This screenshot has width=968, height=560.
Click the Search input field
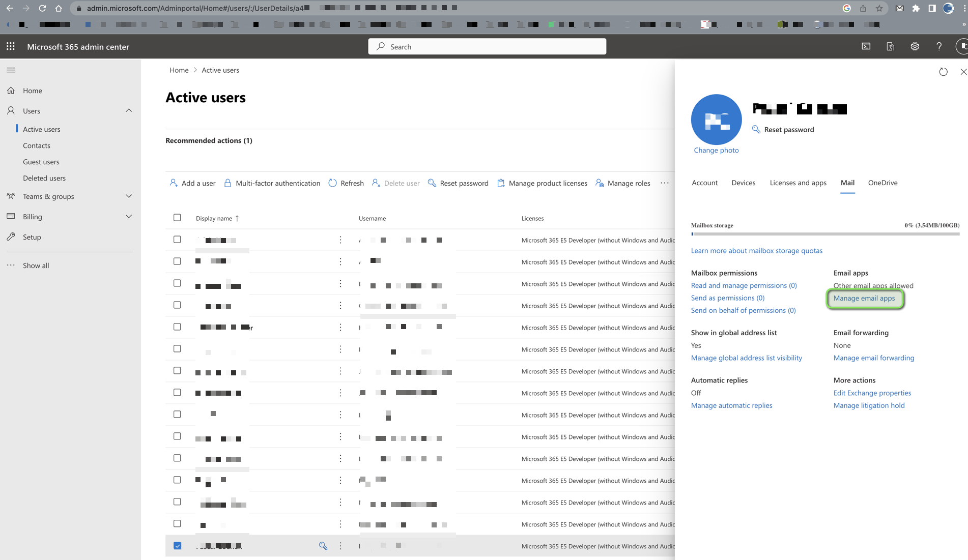point(487,46)
